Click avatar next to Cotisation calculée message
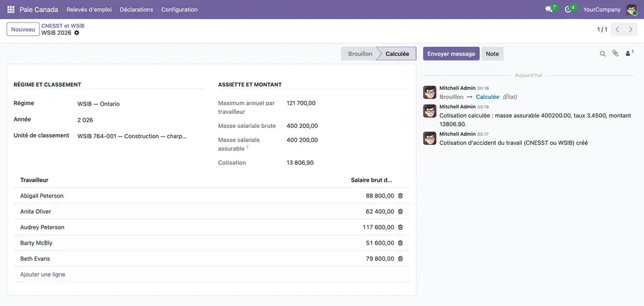This screenshot has height=306, width=644. tap(430, 111)
